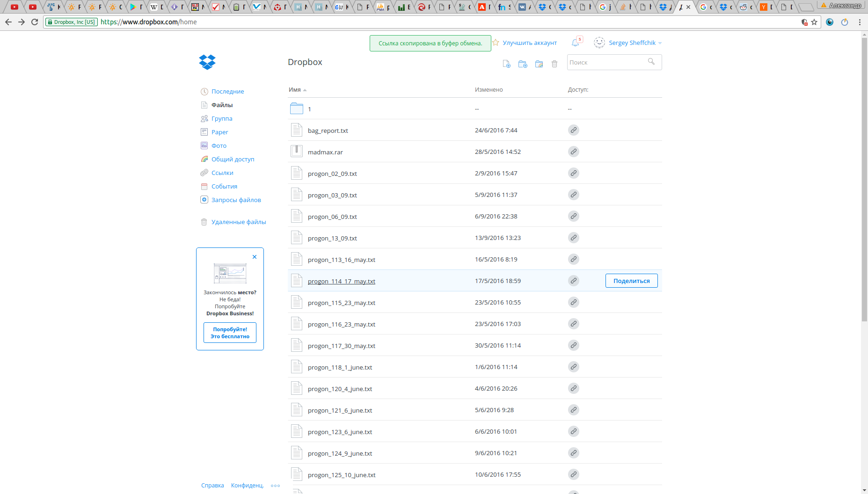This screenshot has height=494, width=868.
Task: Click the link icon in progon_115_23_may.txt row
Action: pyautogui.click(x=574, y=302)
